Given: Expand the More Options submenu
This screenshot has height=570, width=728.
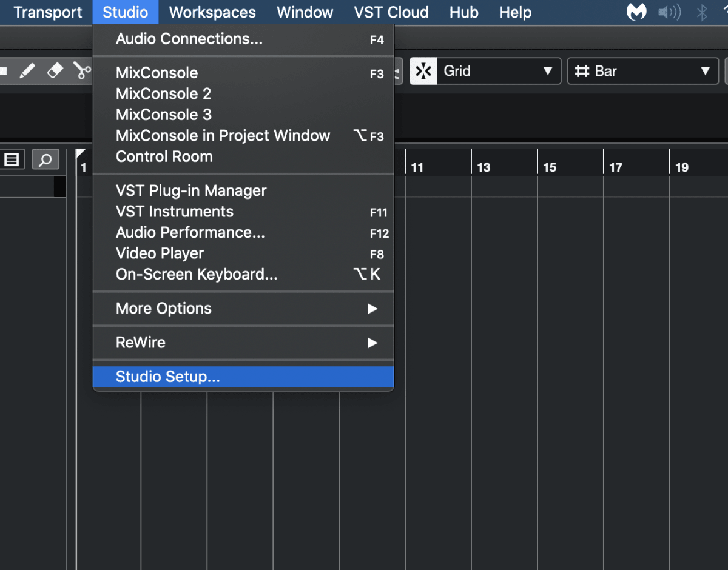Looking at the screenshot, I should pos(243,308).
